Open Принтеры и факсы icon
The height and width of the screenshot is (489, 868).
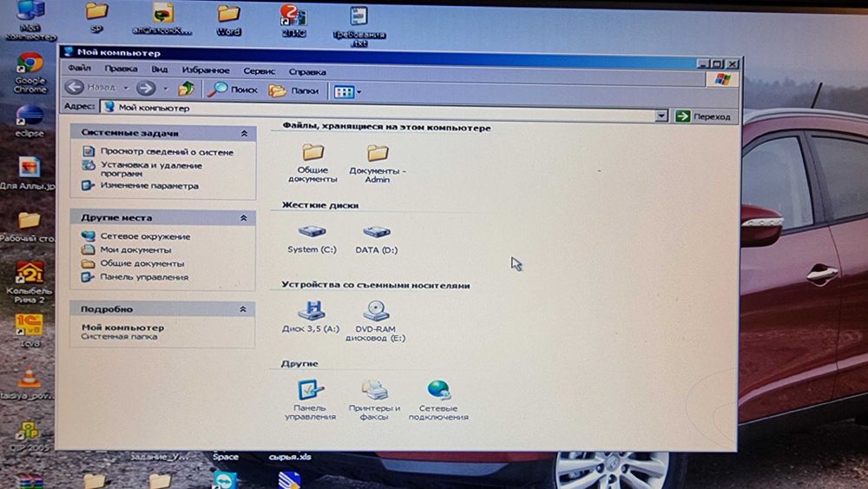pos(374,400)
